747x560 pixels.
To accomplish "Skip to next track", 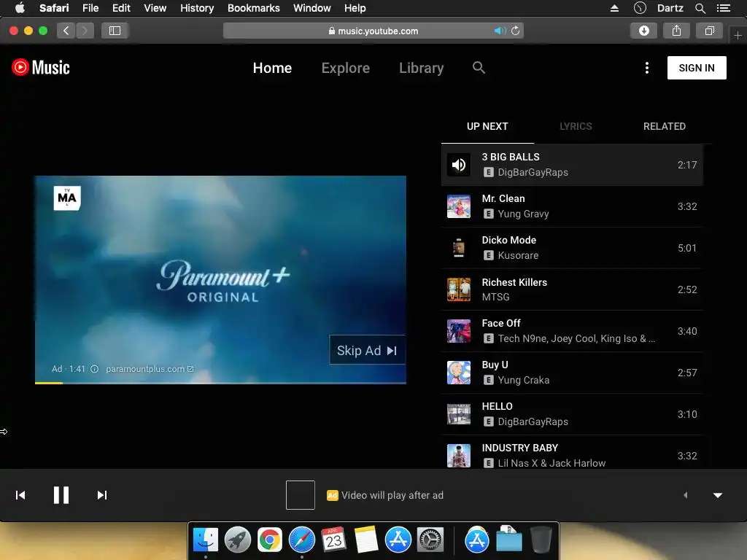I will (x=102, y=495).
